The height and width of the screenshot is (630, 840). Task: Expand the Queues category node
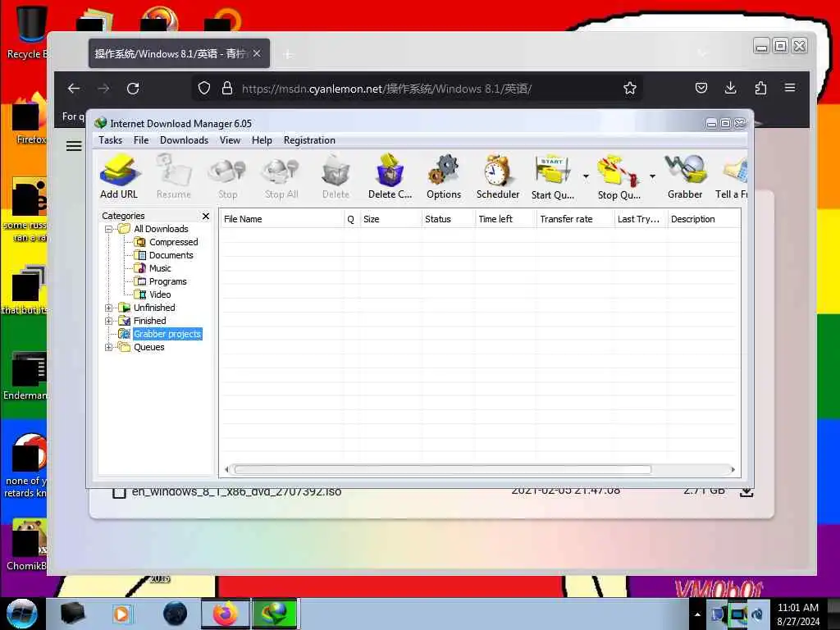tap(109, 347)
